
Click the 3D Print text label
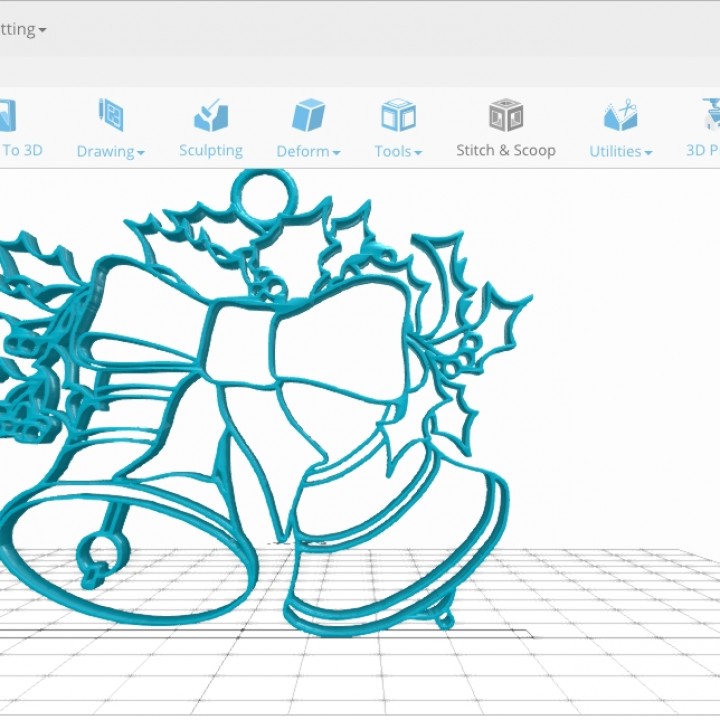703,150
